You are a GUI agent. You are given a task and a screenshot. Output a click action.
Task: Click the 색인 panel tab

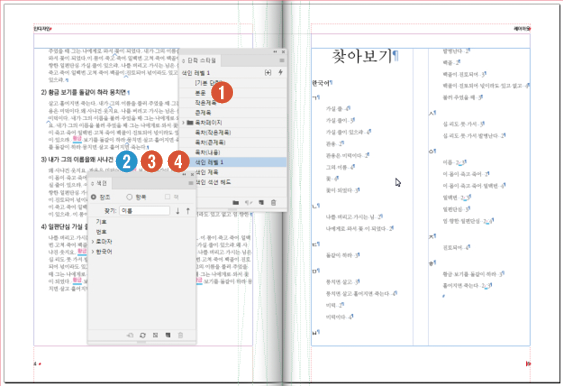coord(100,183)
